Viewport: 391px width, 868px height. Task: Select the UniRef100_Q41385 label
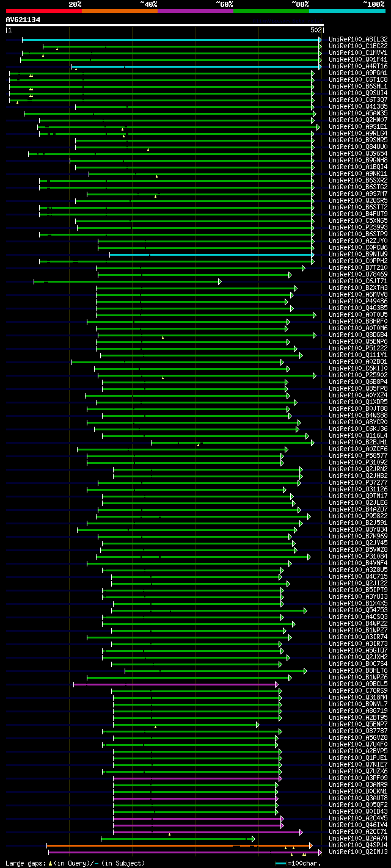[x=358, y=107]
